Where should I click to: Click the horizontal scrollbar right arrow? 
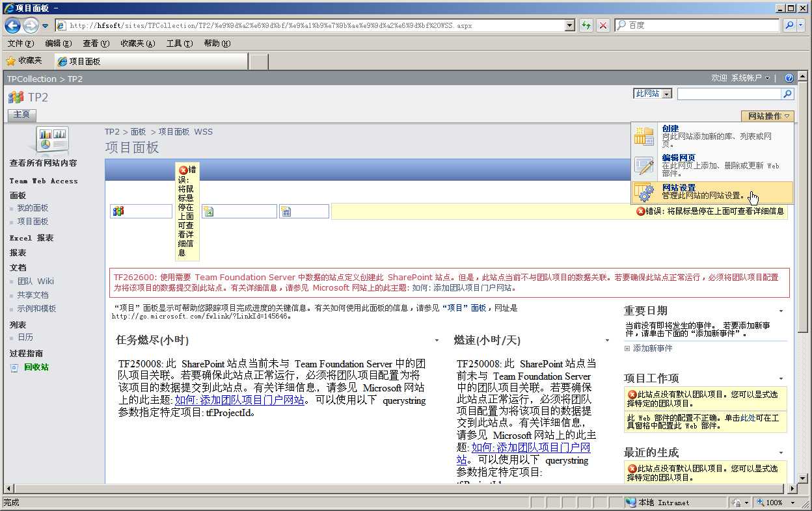click(793, 489)
